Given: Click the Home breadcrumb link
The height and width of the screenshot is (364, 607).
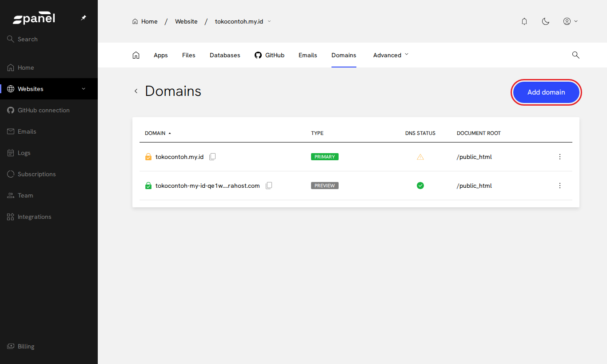Looking at the screenshot, I should 145,21.
